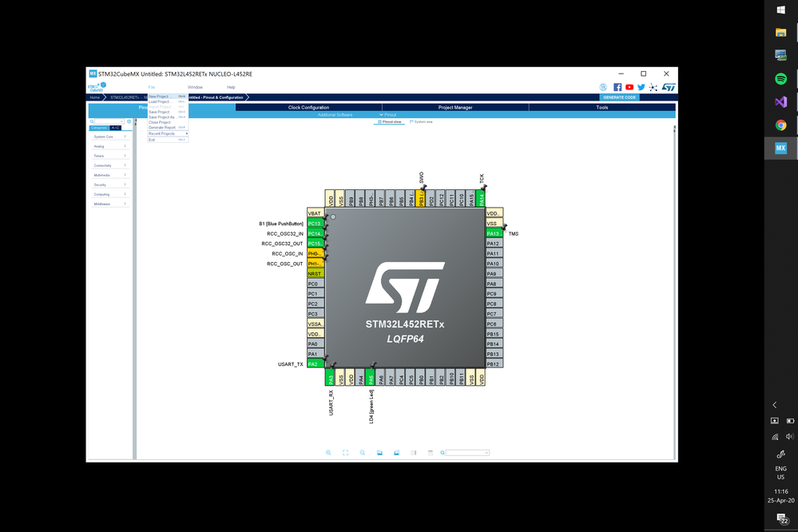The height and width of the screenshot is (532, 798).
Task: Expand the Middleware category
Action: click(x=109, y=204)
